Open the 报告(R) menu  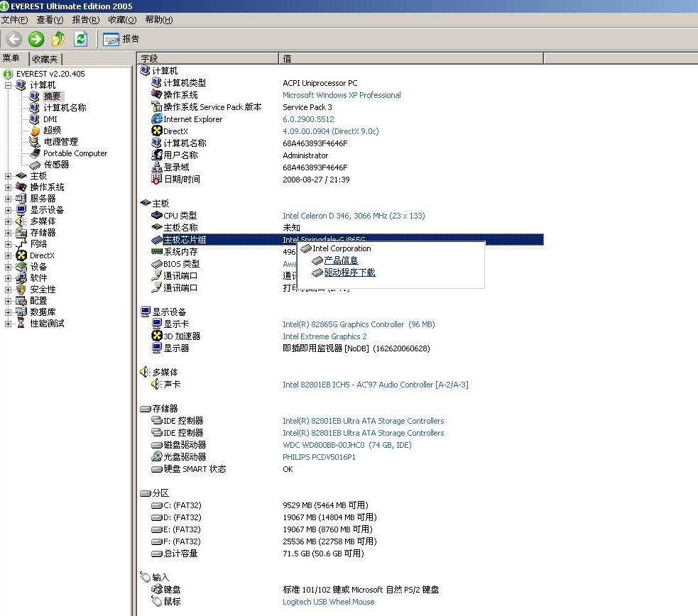pos(86,20)
